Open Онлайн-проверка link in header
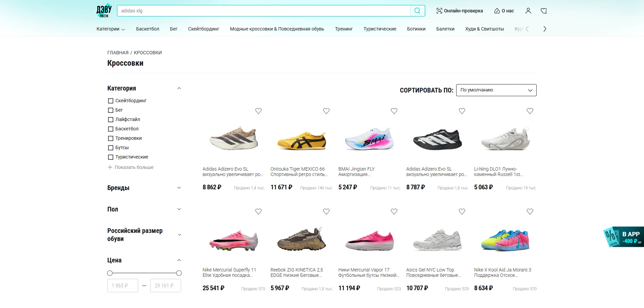The width and height of the screenshot is (644, 308). click(x=460, y=11)
